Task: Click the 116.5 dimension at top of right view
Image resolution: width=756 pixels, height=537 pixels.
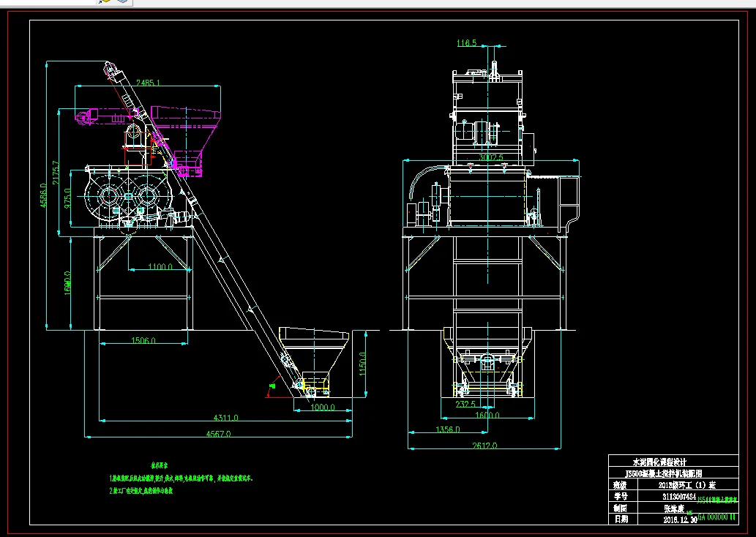Action: click(x=467, y=43)
